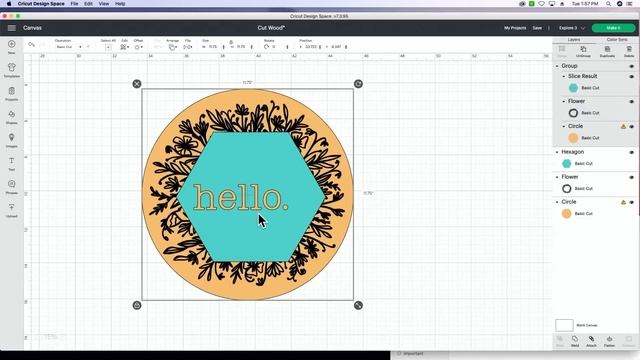Click the Rotate icon in toolbar
This screenshot has height=360, width=640.
[267, 47]
